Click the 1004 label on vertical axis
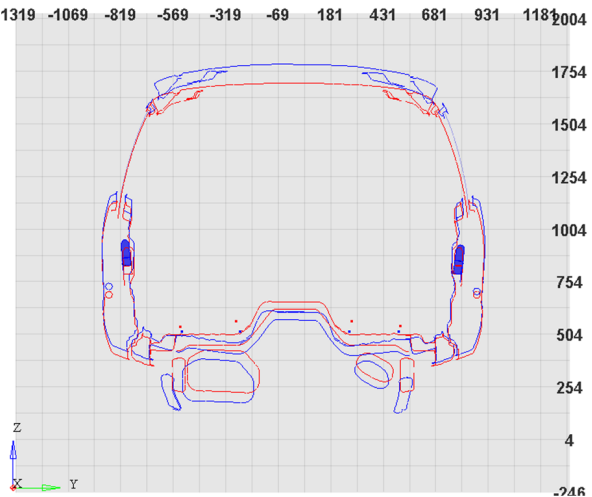Image resolution: width=592 pixels, height=497 pixels. click(569, 230)
